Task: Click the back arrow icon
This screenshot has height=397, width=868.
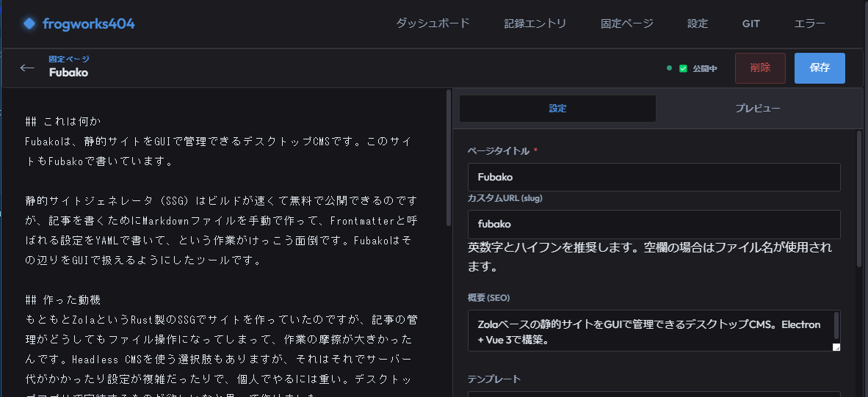Action: click(27, 68)
